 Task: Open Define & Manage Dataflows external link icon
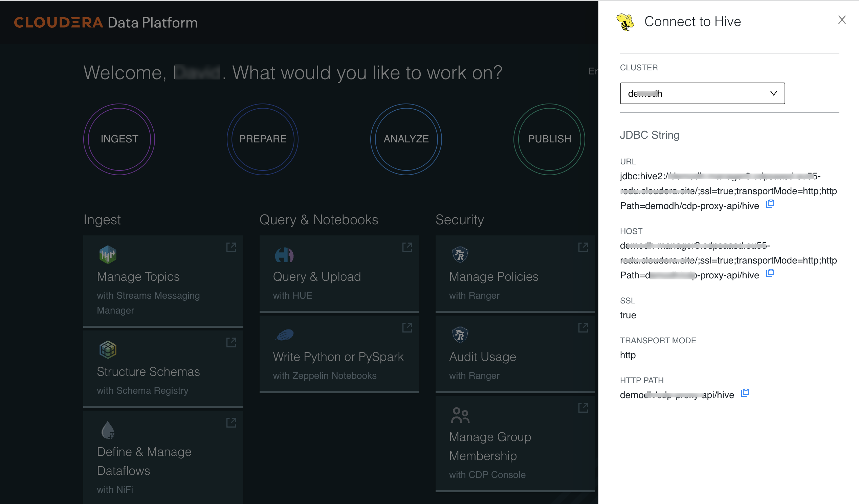(x=231, y=422)
